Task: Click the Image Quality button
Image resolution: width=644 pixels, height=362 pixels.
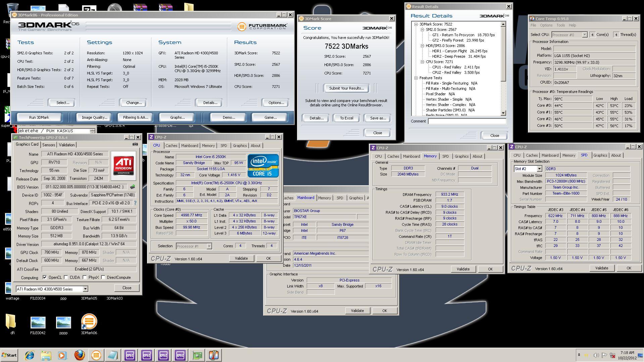Action: pos(94,117)
